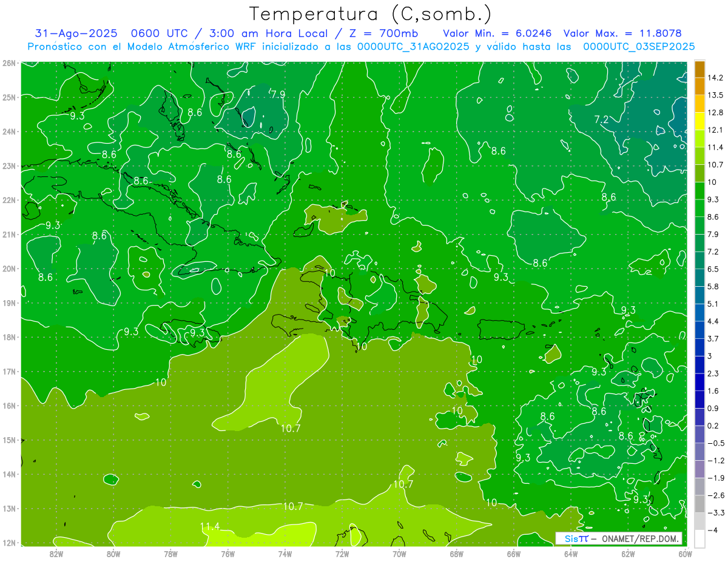Click the yellow swatch between 12.8 and 12.1
This screenshot has width=728, height=562.
pos(699,121)
